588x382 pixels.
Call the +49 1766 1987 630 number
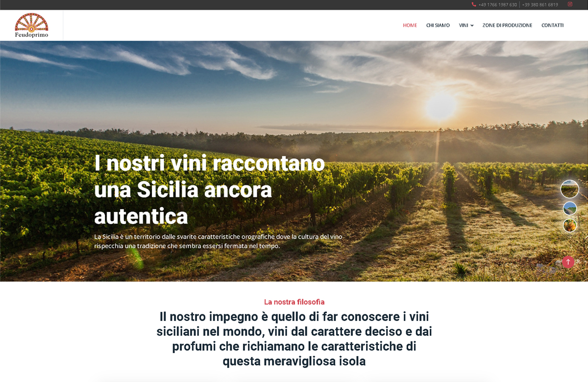tap(498, 4)
